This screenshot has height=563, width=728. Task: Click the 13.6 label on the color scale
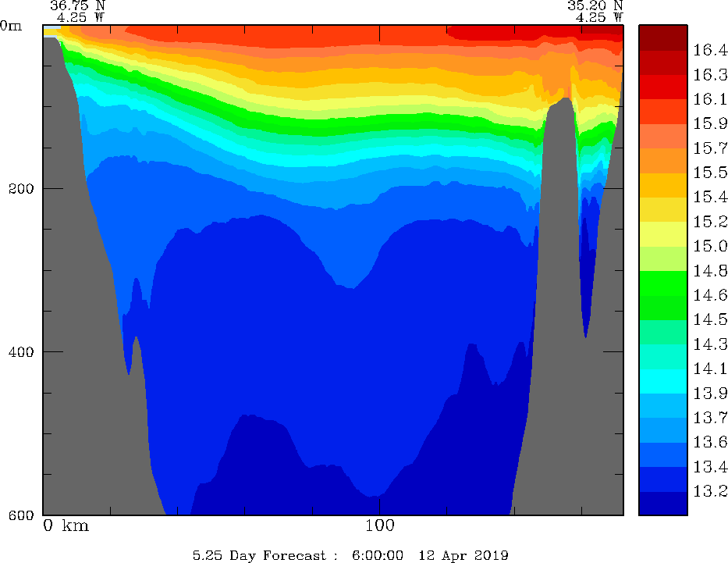(710, 442)
